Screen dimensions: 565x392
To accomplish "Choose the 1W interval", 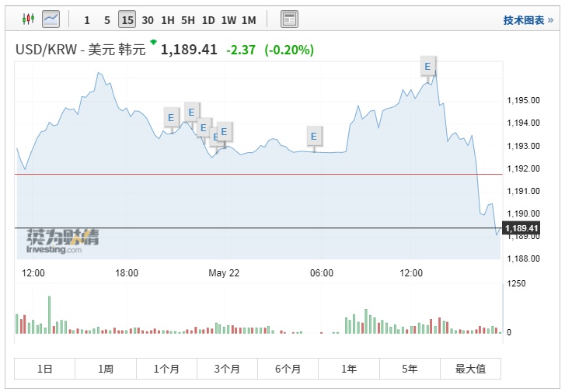I will pyautogui.click(x=228, y=20).
